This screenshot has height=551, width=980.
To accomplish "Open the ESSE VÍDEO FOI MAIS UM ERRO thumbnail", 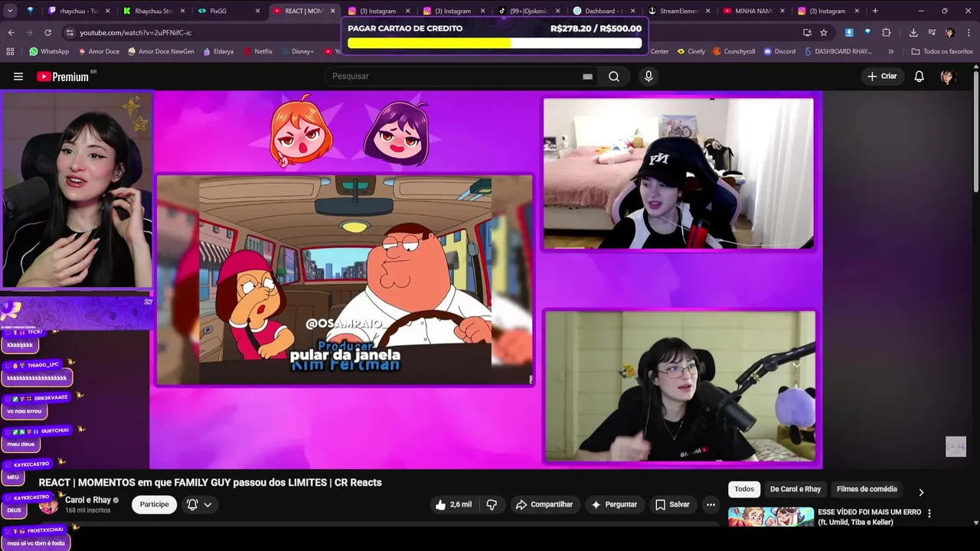I will click(771, 517).
